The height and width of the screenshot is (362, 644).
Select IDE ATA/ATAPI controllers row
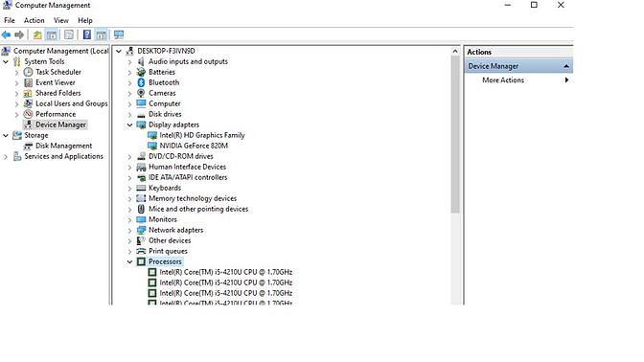coord(188,177)
